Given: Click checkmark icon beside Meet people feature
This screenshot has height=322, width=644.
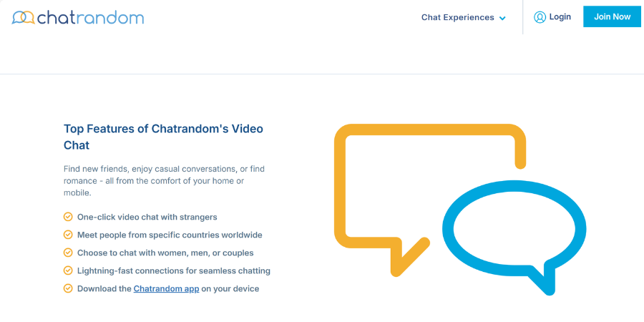Looking at the screenshot, I should 68,235.
